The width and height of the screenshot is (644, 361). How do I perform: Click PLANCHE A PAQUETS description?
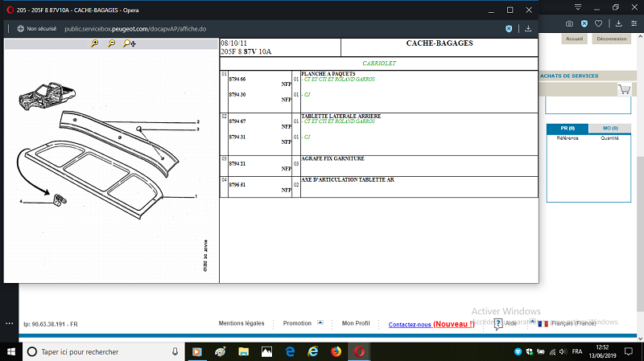328,74
